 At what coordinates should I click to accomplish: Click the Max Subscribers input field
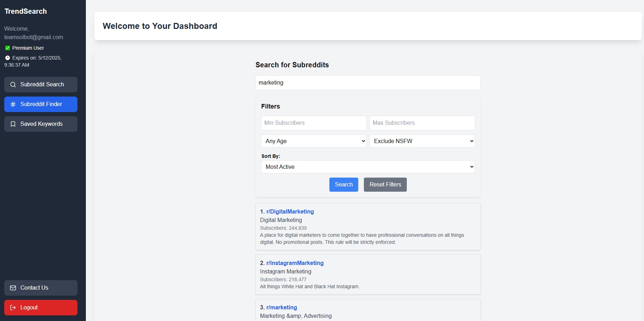click(x=422, y=123)
